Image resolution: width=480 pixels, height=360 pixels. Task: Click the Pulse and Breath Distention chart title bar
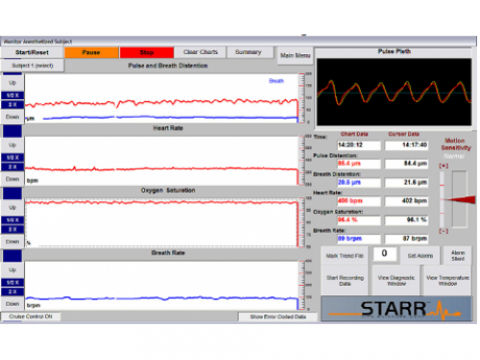click(x=168, y=66)
